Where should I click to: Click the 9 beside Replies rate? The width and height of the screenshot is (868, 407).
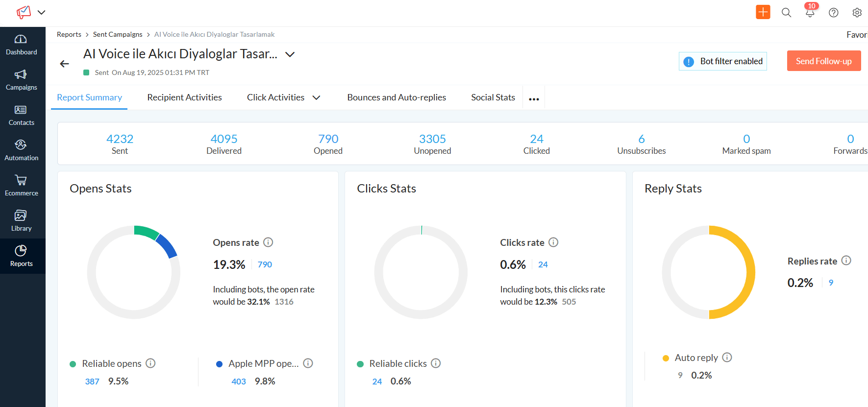pyautogui.click(x=831, y=283)
